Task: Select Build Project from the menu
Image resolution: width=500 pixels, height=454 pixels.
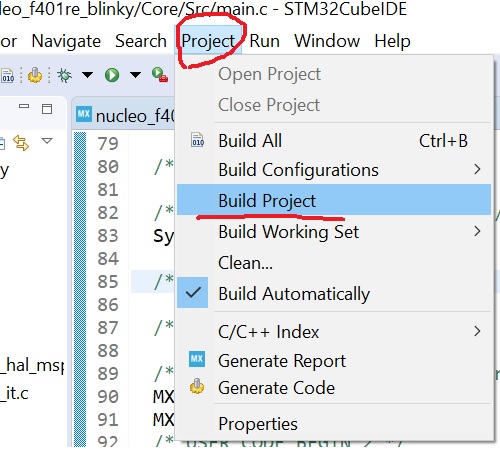Action: [334, 200]
